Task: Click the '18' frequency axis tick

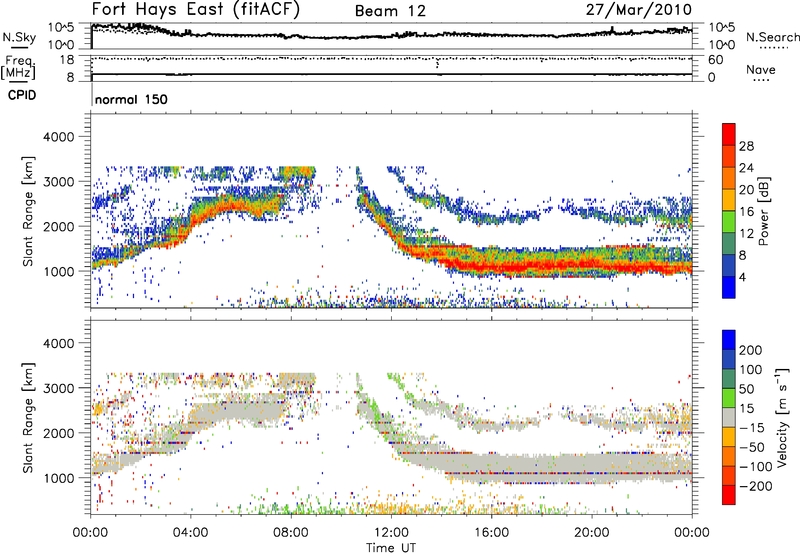Action: [x=67, y=60]
